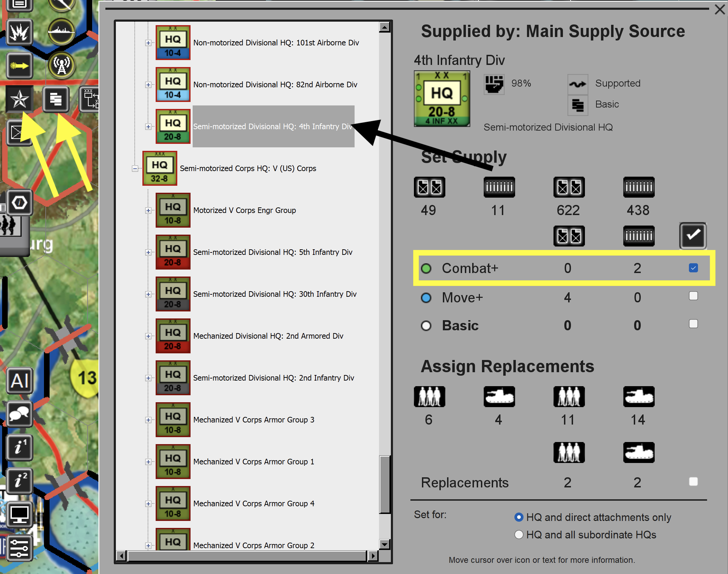The width and height of the screenshot is (728, 574).
Task: Click the horizontal scrollbar right arrow
Action: (x=373, y=556)
